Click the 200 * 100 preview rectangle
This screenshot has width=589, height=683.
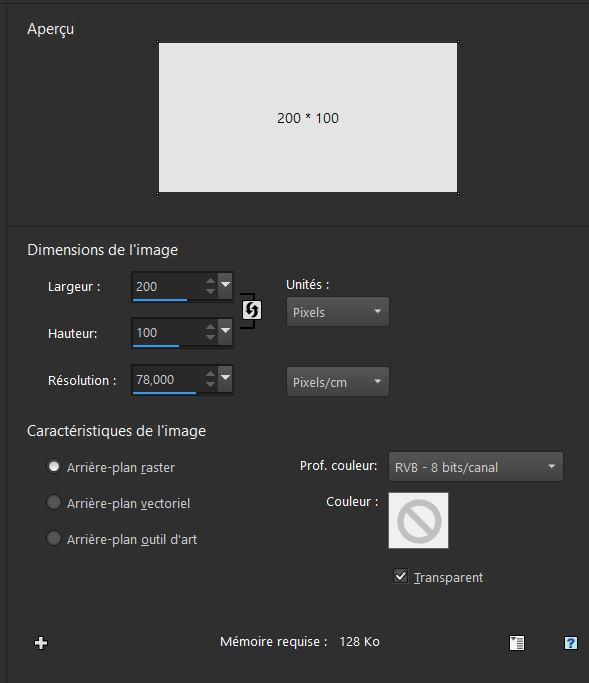pos(308,118)
